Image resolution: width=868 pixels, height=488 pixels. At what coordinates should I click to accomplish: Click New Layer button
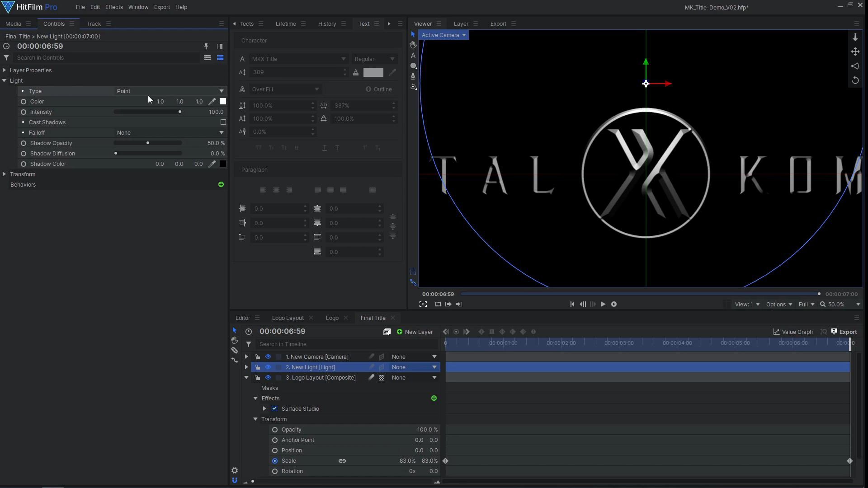[415, 332]
